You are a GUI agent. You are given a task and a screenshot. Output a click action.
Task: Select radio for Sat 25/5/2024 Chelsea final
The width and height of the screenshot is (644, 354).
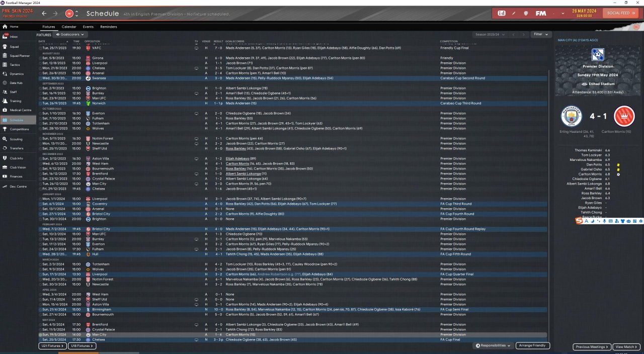[x=40, y=340]
